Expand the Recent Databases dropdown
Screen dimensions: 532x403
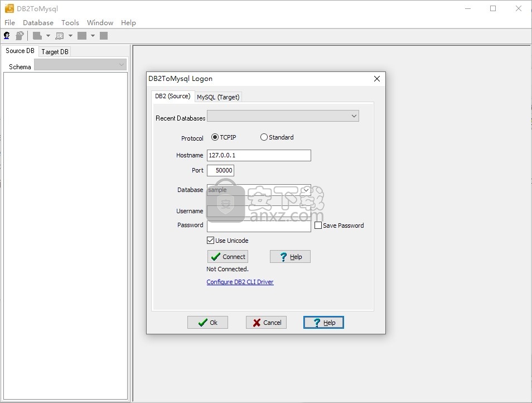pyautogui.click(x=354, y=116)
